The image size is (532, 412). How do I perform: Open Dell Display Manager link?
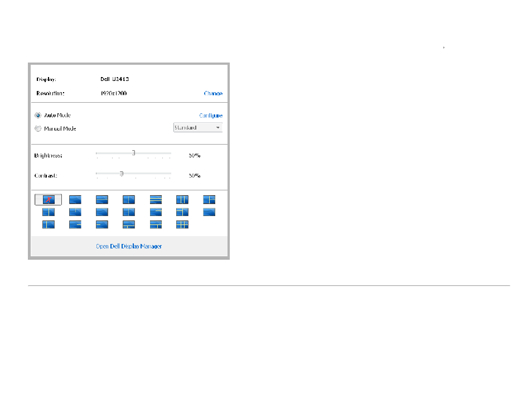129,246
